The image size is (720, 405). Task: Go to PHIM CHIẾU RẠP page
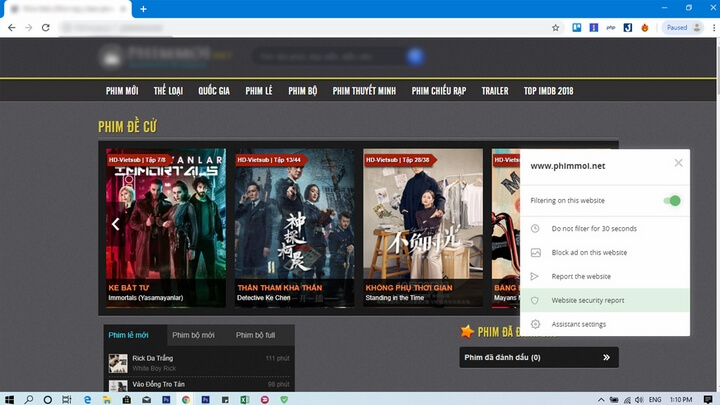pyautogui.click(x=439, y=91)
